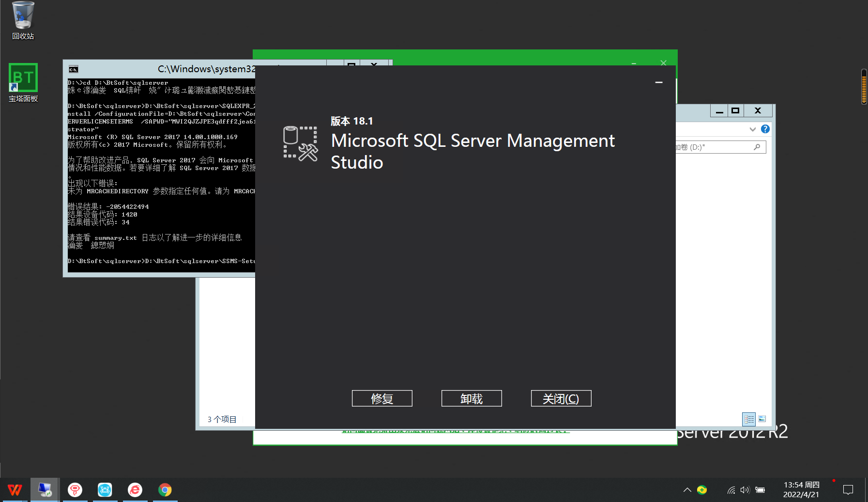Open the 回收站 recycle bin desktop icon
Image resolution: width=868 pixels, height=502 pixels.
pyautogui.click(x=23, y=20)
